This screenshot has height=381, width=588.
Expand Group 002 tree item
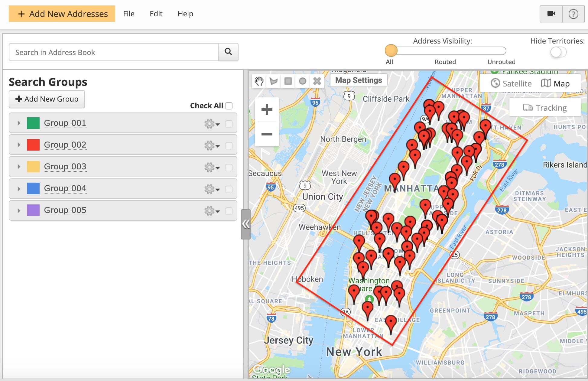click(19, 144)
